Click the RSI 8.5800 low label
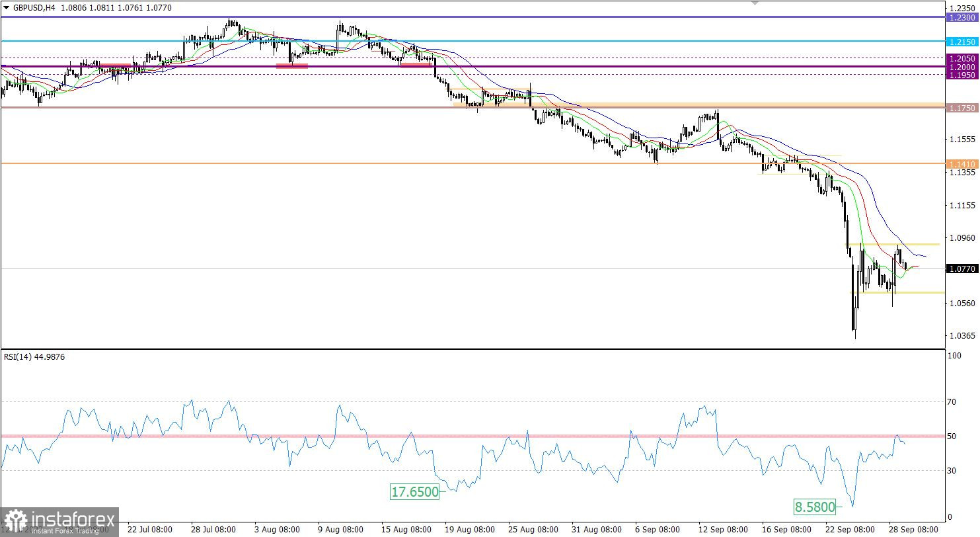980x537 pixels. pos(815,508)
